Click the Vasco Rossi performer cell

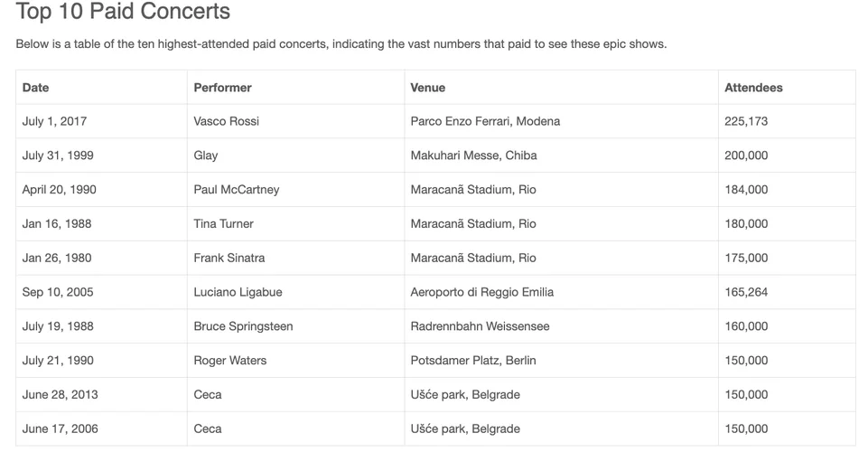226,121
